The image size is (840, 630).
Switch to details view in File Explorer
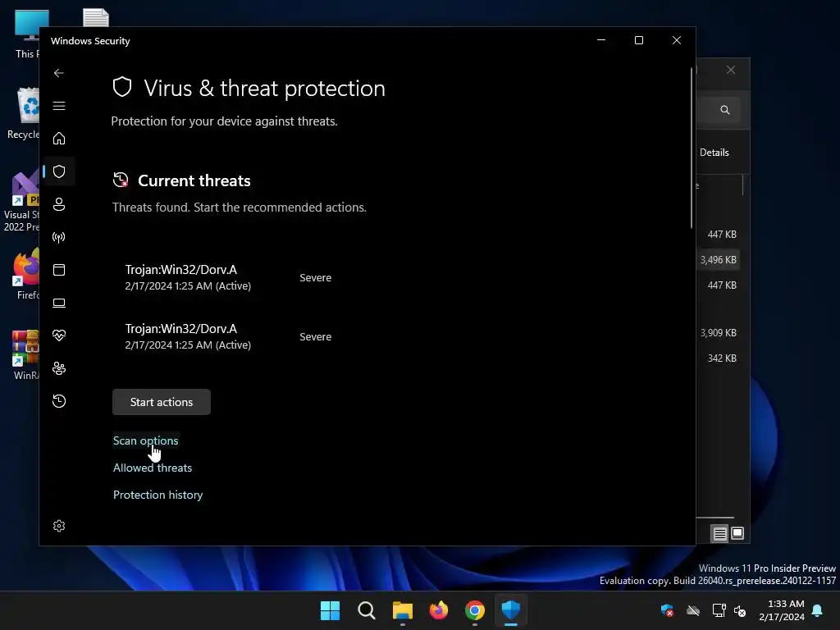click(719, 533)
